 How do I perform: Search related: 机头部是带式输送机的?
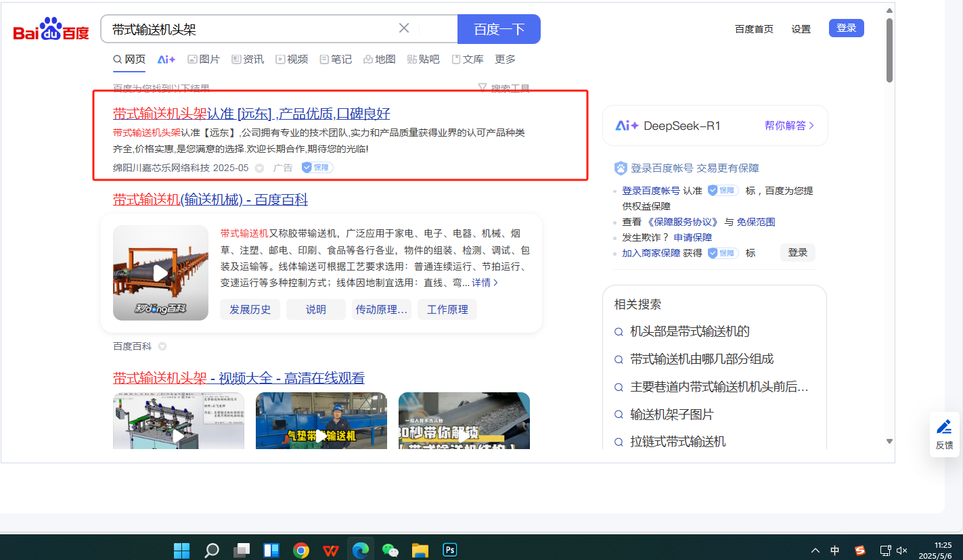[690, 331]
